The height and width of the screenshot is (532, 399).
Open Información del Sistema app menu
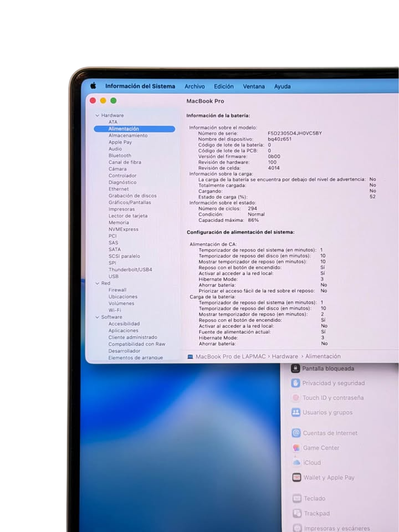(x=140, y=86)
